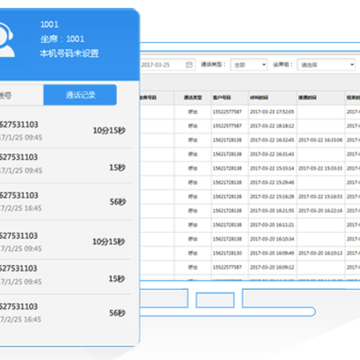Switch to the 通话记录 tab
This screenshot has height=360, width=360.
tap(80, 95)
